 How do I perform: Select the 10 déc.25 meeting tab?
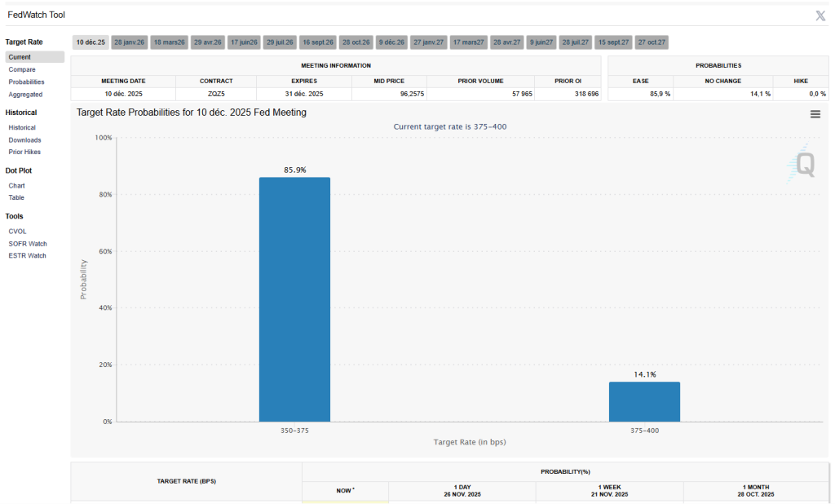(91, 42)
